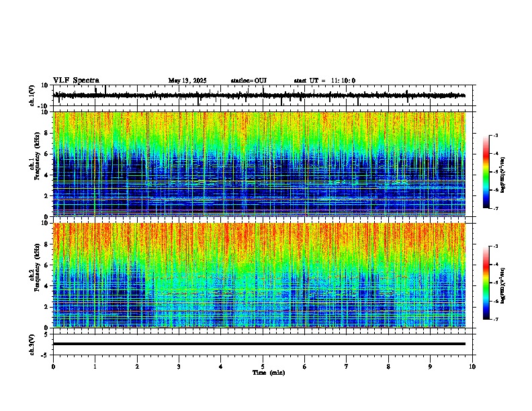Click the thick ch.3 voltage trace line
Screen dimensions: 532x411
(x=259, y=344)
